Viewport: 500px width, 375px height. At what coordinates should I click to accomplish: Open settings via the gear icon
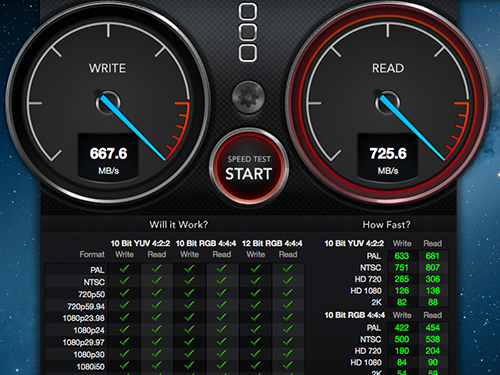coord(249,97)
